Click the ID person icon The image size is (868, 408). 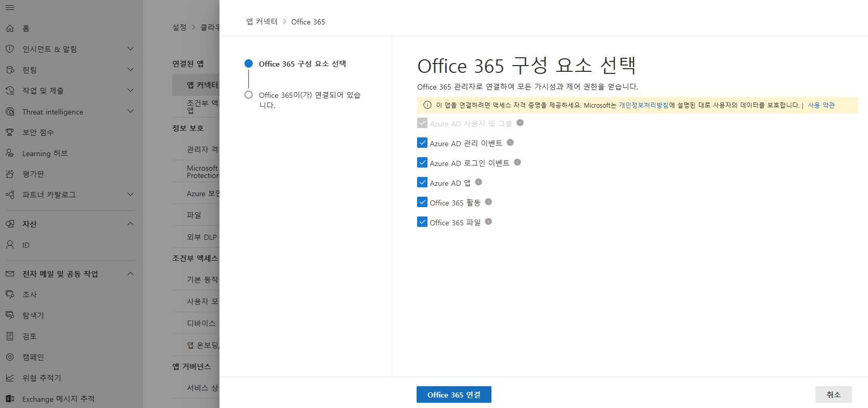10,245
